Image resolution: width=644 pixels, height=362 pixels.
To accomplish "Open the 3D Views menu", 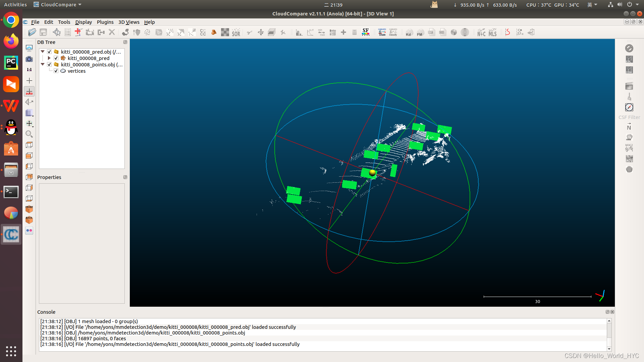I will click(x=128, y=22).
